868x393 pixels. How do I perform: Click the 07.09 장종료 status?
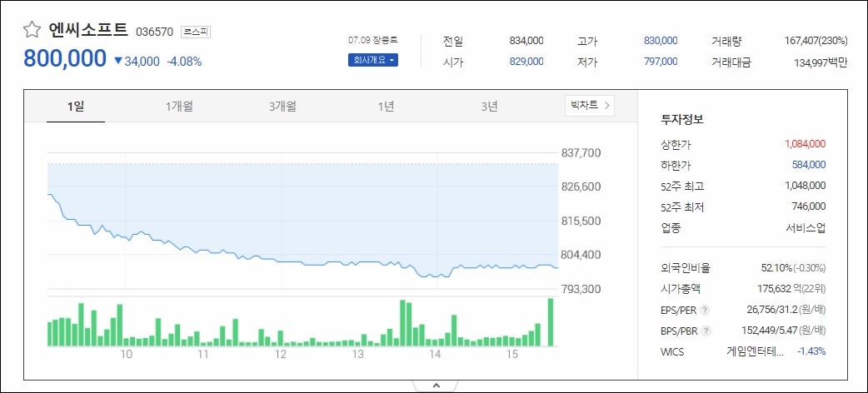pos(372,41)
